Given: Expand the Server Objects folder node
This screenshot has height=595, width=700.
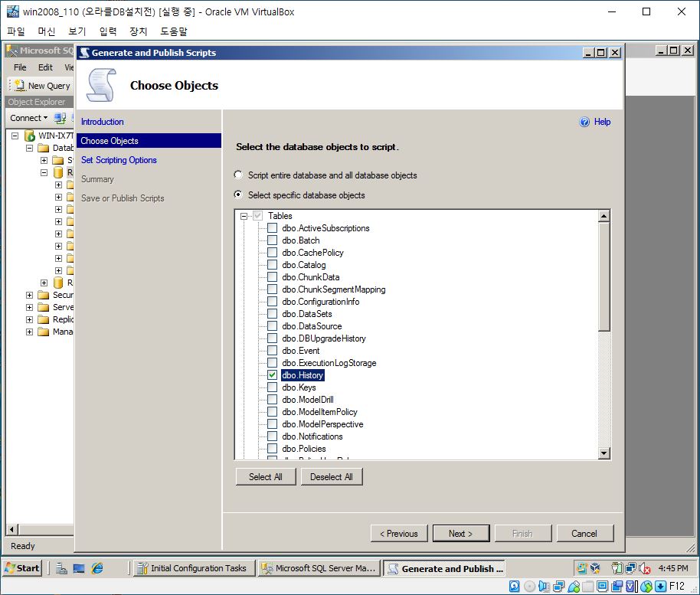Looking at the screenshot, I should pos(29,308).
